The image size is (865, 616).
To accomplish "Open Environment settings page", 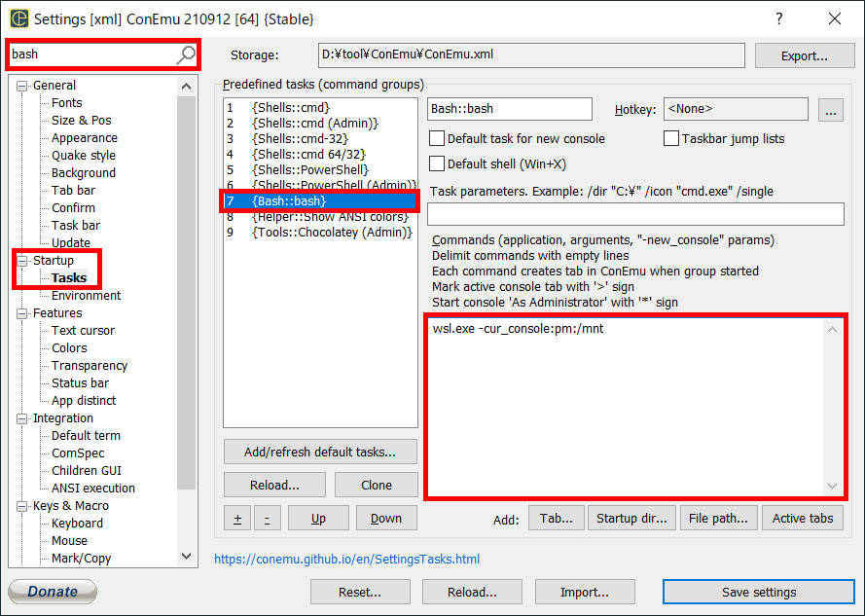I will 86,296.
